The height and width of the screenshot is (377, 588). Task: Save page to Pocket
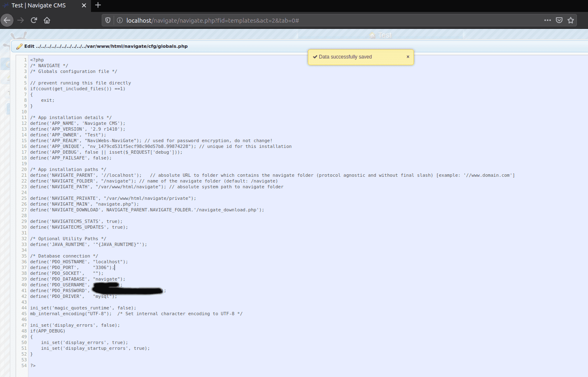pyautogui.click(x=559, y=20)
